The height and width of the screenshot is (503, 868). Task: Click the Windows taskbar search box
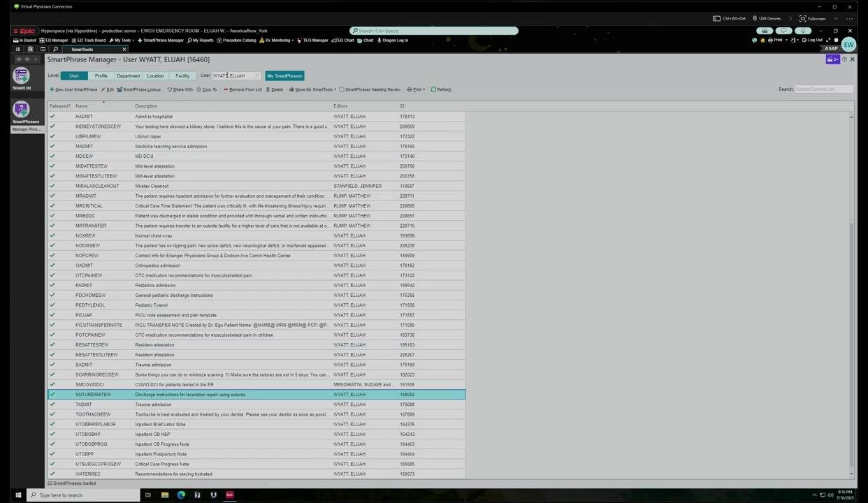pyautogui.click(x=84, y=495)
